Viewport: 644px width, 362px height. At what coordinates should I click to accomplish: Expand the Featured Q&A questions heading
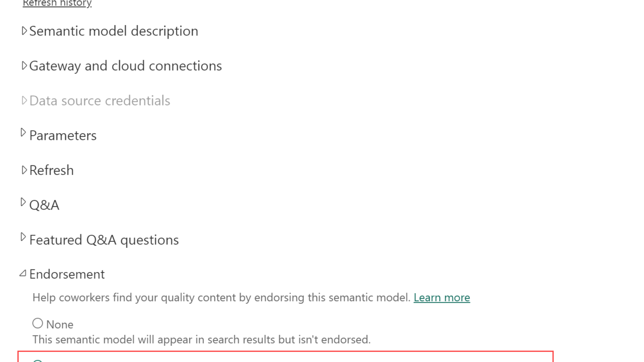pos(104,240)
